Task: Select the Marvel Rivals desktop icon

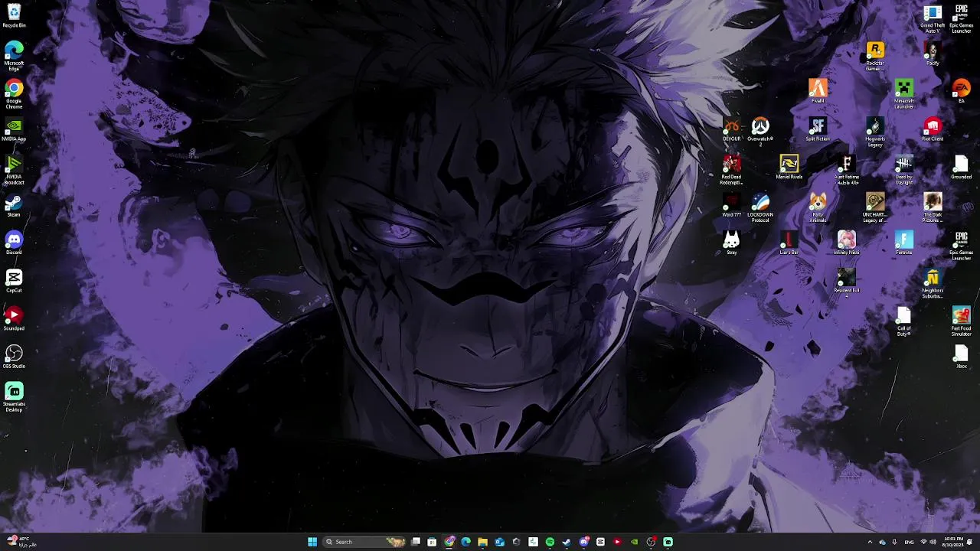Action: tap(789, 168)
